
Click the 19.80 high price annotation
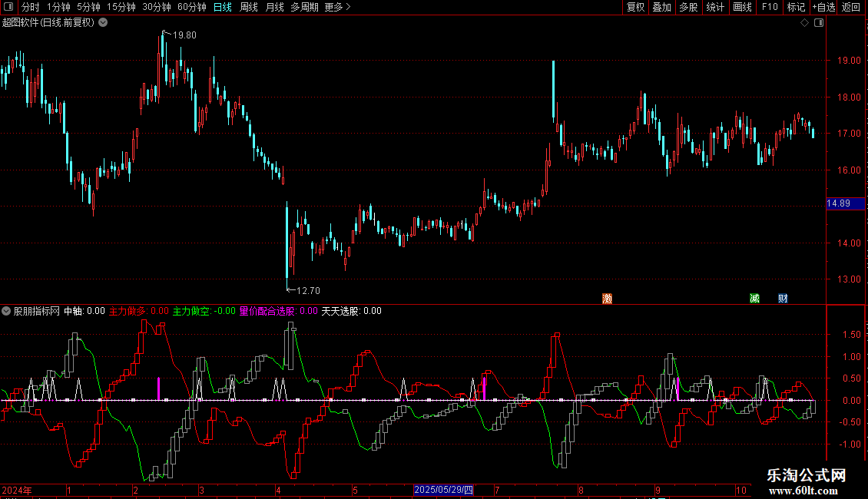point(184,35)
